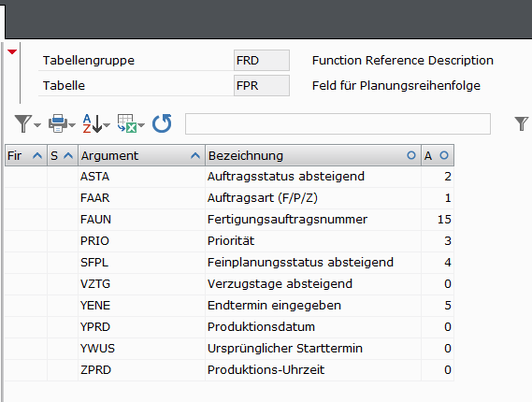The width and height of the screenshot is (532, 402).
Task: Click the funnel icon right of search field
Action: 522,123
